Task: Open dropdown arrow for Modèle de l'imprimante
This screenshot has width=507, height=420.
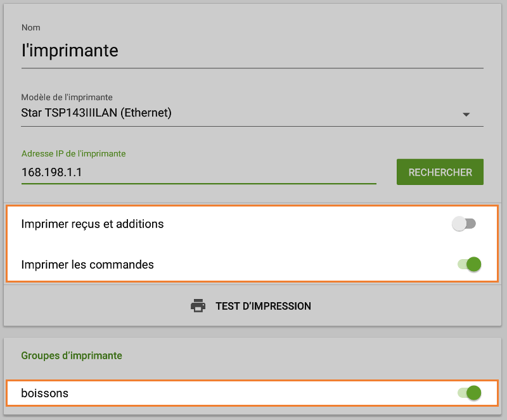Action: click(466, 115)
